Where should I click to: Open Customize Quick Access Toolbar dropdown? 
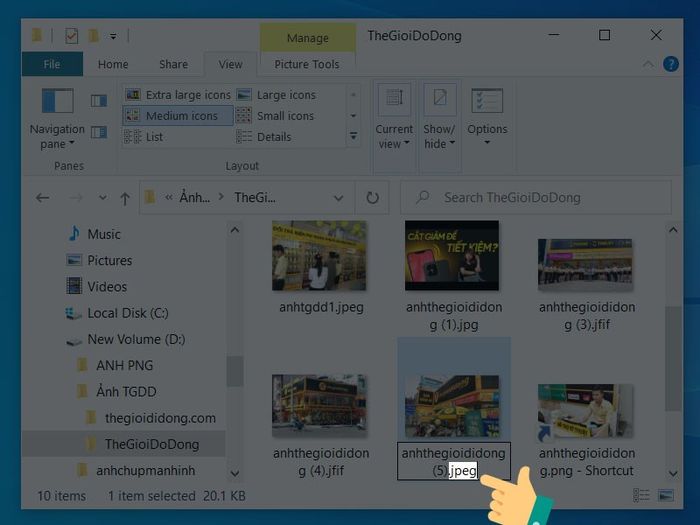click(x=113, y=36)
